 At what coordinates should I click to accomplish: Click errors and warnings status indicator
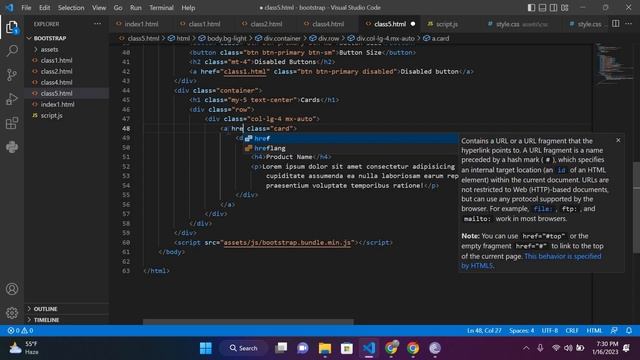tap(20, 331)
